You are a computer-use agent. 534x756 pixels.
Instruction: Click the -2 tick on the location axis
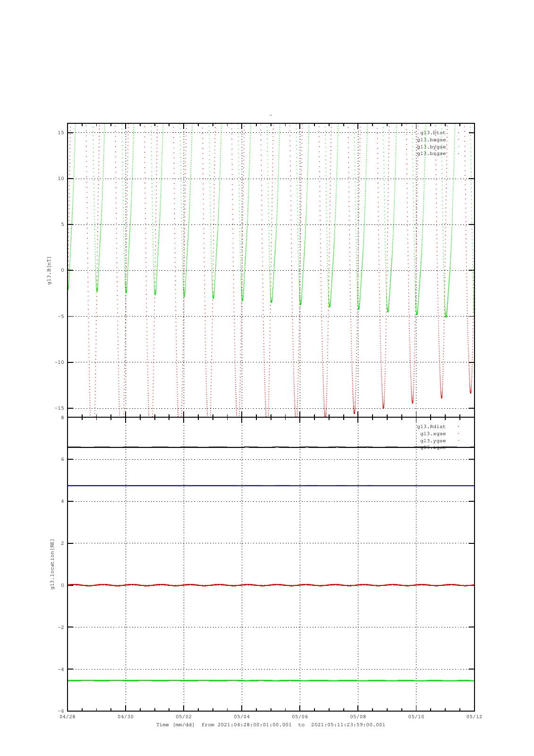click(61, 627)
